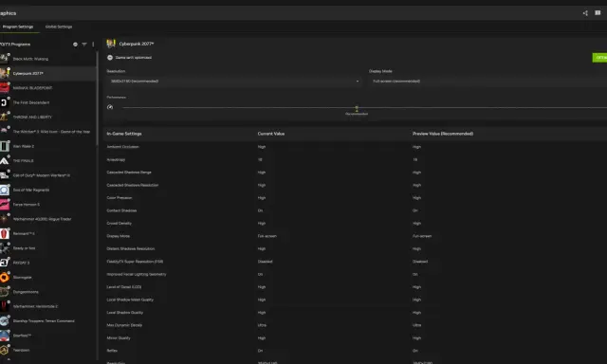Click the Ultra current value for Max Dynamic Decals
607x364 pixels.
pos(262,325)
